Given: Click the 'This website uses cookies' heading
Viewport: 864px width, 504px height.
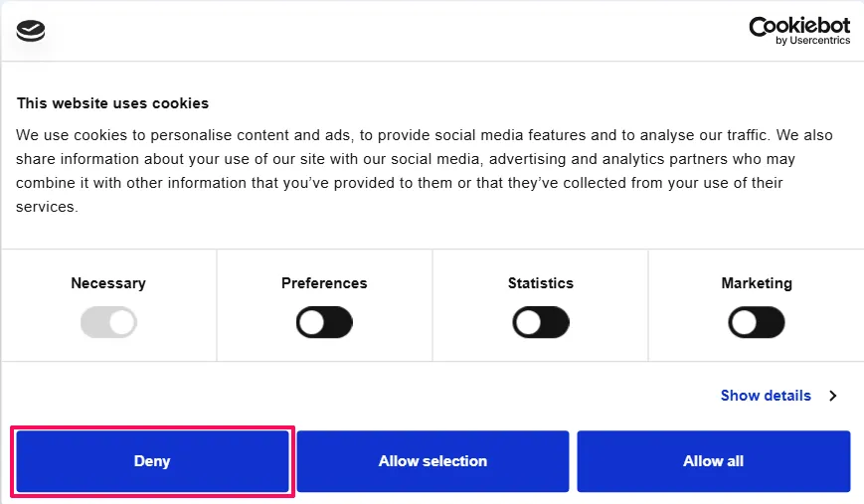Looking at the screenshot, I should 112,103.
